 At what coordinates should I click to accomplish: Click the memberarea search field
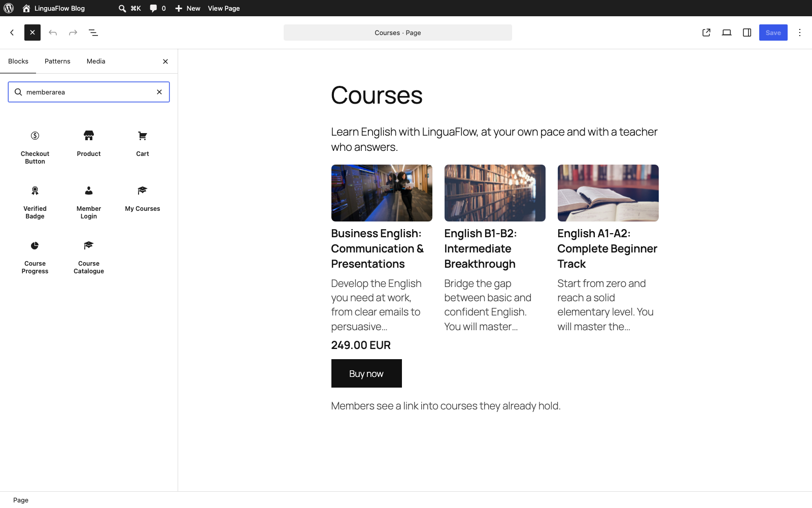click(x=89, y=92)
